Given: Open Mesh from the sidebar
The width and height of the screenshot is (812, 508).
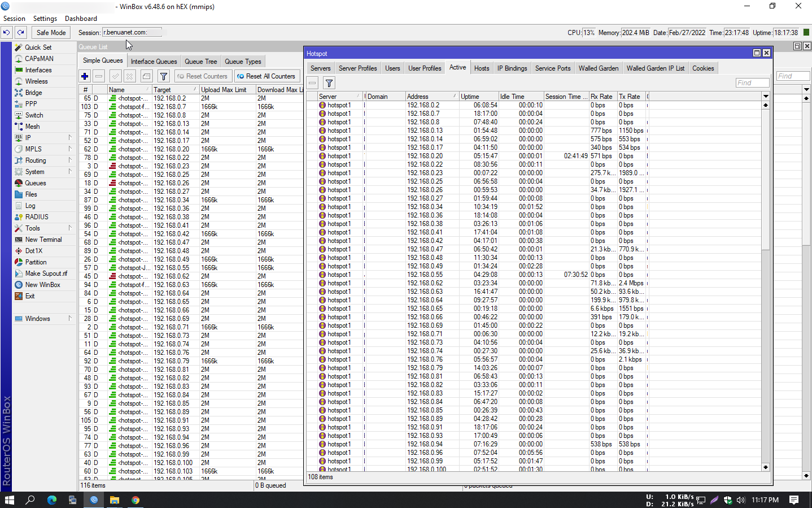Looking at the screenshot, I should click(32, 127).
